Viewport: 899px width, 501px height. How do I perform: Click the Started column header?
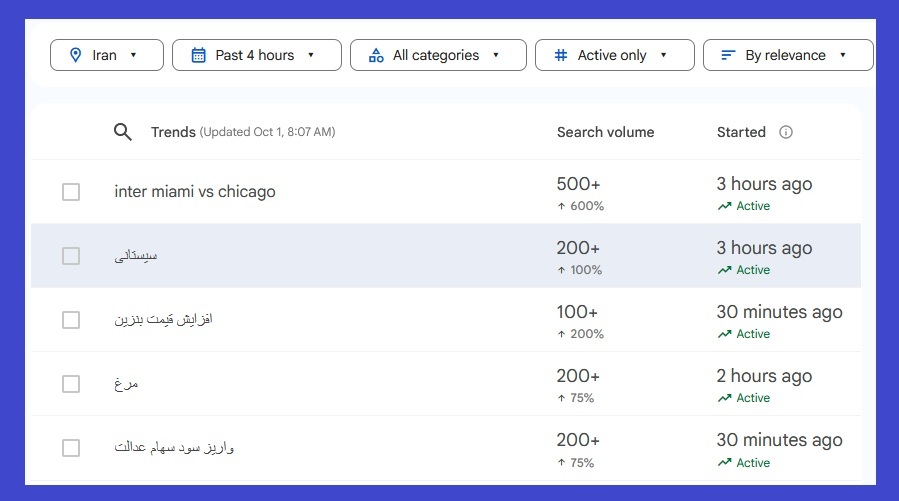(x=741, y=132)
